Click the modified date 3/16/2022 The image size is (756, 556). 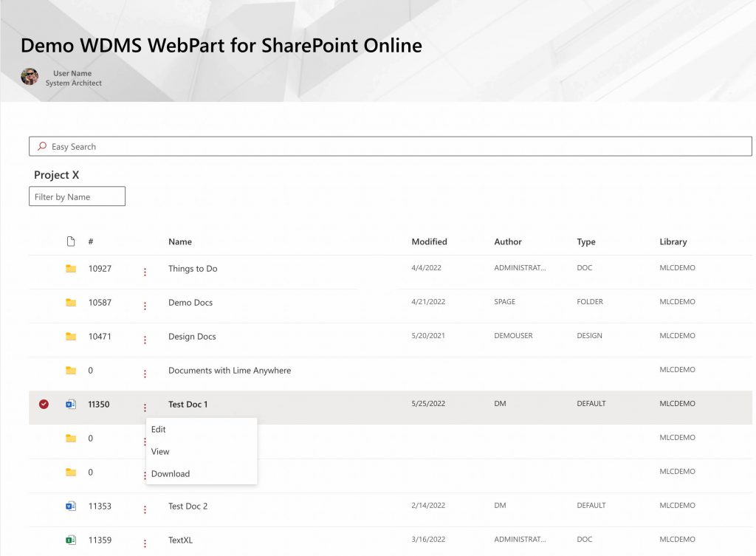(428, 539)
